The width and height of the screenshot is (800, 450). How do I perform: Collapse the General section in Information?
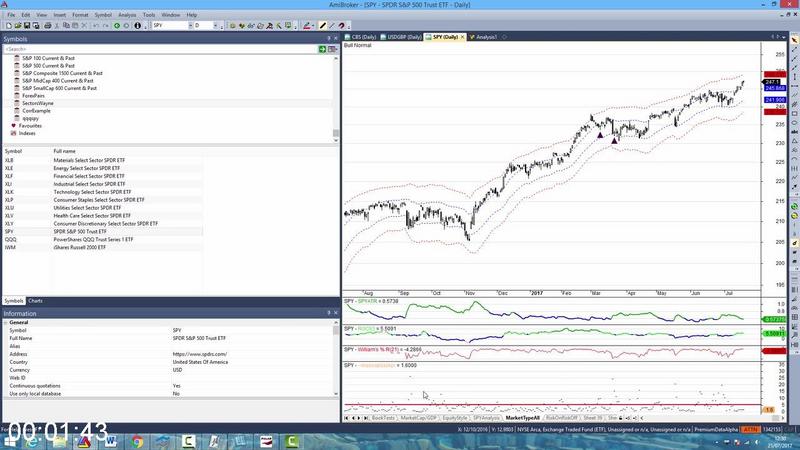tap(6, 322)
